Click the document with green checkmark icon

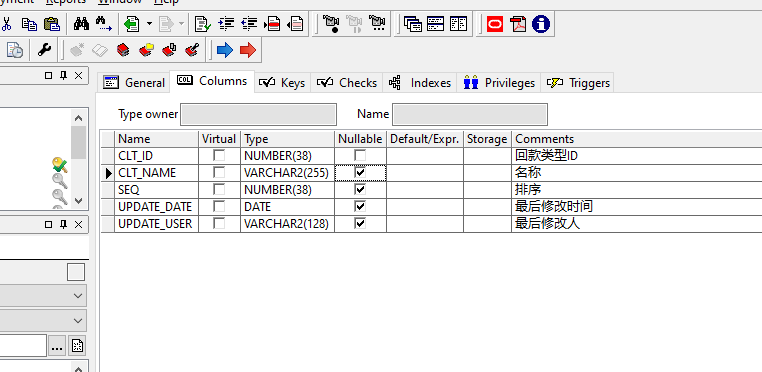point(202,23)
